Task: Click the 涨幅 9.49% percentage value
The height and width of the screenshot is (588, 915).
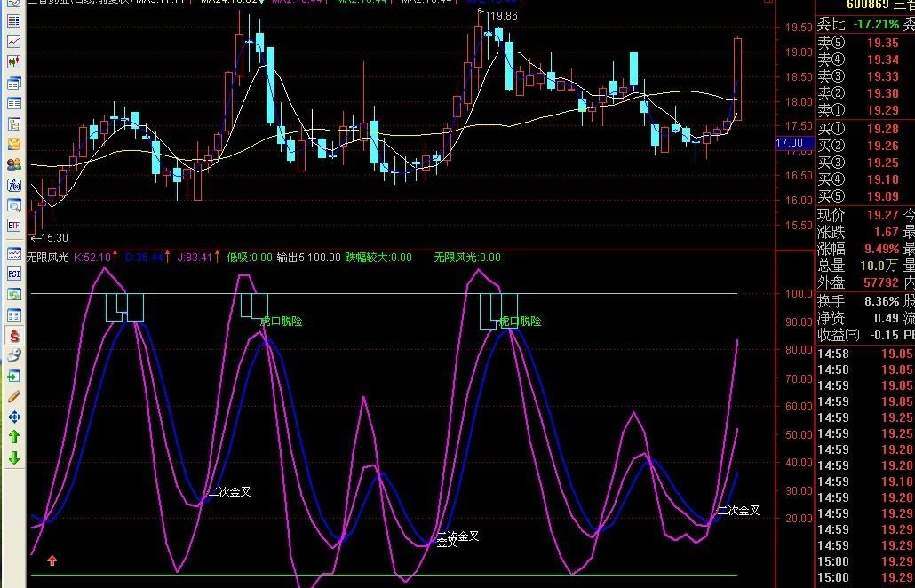Action: [x=882, y=249]
